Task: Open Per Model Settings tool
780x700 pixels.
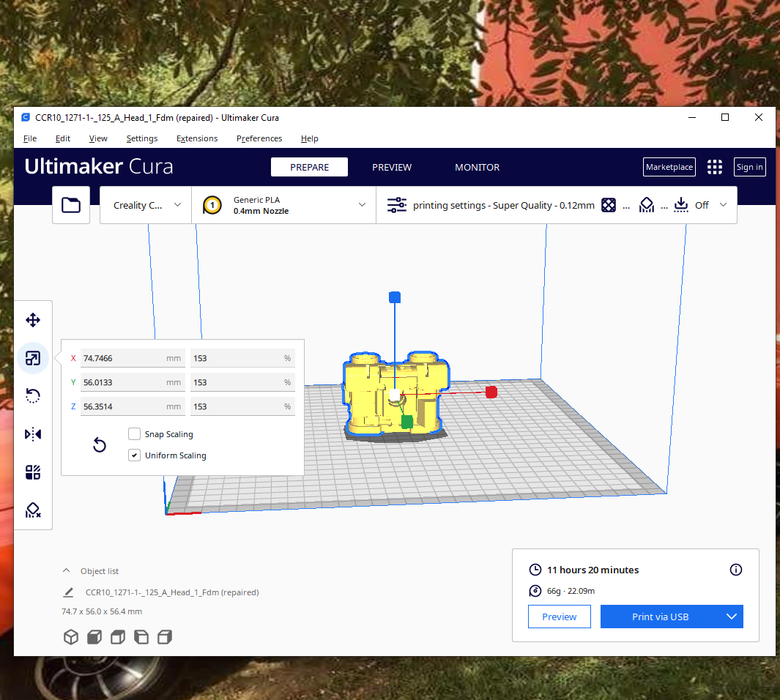Action: pyautogui.click(x=33, y=472)
